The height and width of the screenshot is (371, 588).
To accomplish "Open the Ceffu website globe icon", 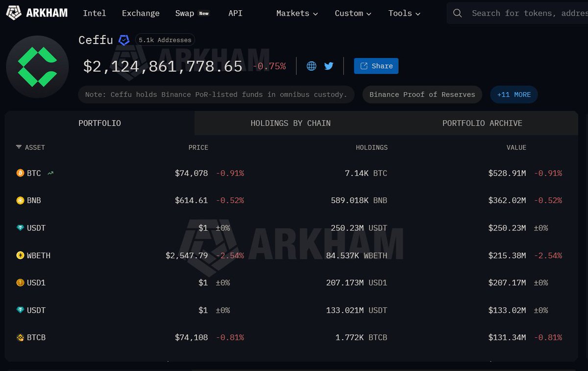I will (312, 66).
